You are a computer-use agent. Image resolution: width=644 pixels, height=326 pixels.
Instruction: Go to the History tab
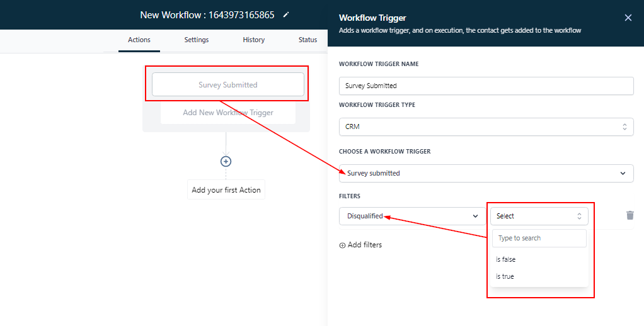(254, 40)
